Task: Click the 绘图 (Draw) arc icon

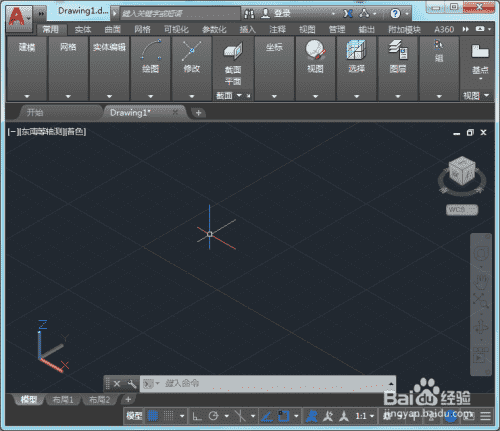Action: pos(151,50)
